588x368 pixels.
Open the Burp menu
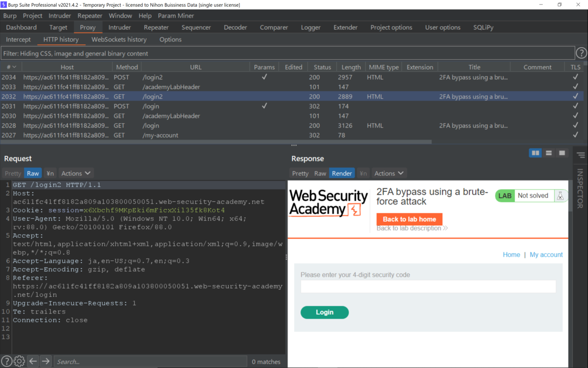click(10, 16)
